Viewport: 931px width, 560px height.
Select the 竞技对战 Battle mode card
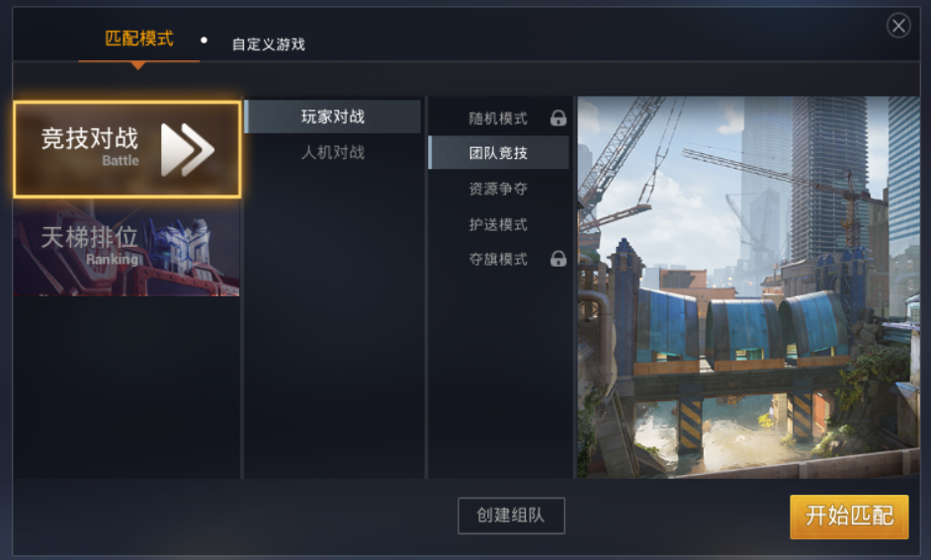pos(127,149)
